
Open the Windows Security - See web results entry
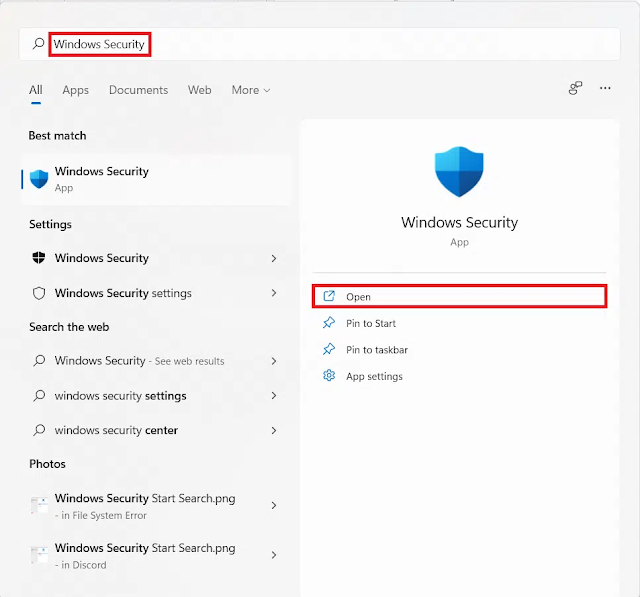pos(156,361)
